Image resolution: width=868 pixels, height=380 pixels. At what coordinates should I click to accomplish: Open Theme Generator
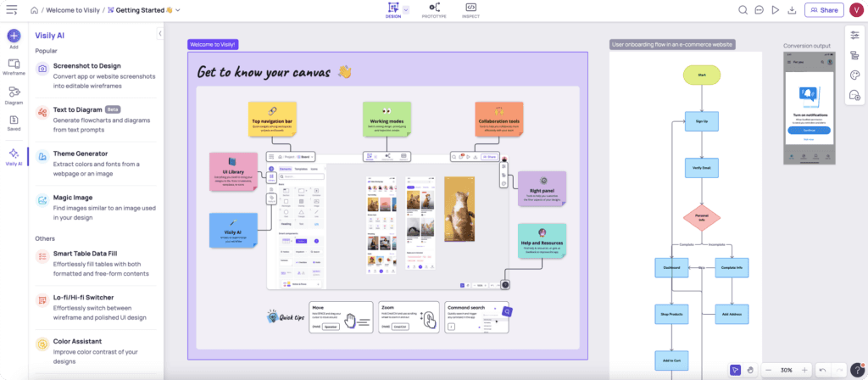pos(97,164)
